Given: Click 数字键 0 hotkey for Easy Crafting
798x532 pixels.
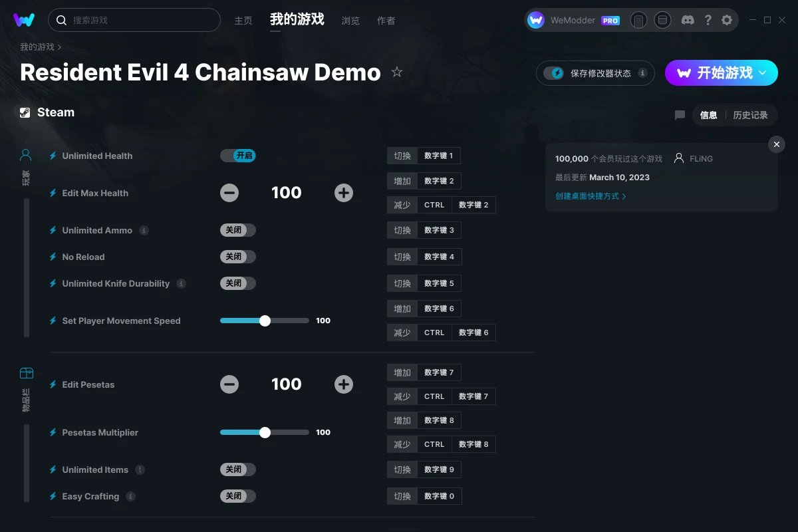Looking at the screenshot, I should pos(439,496).
